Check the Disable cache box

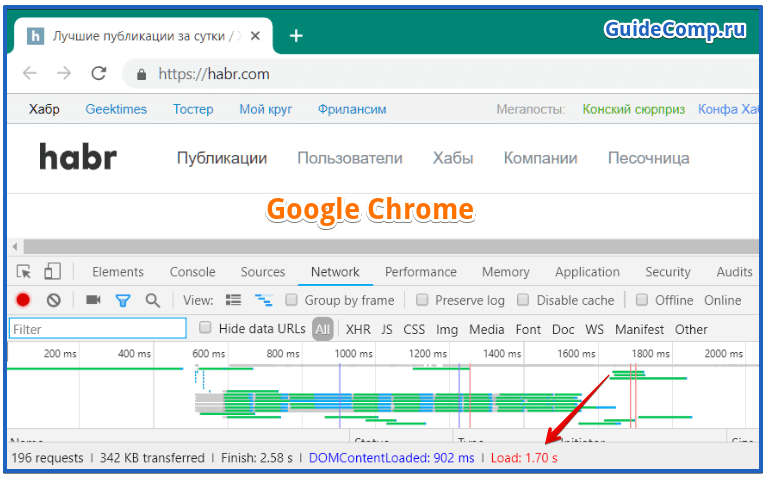click(523, 299)
